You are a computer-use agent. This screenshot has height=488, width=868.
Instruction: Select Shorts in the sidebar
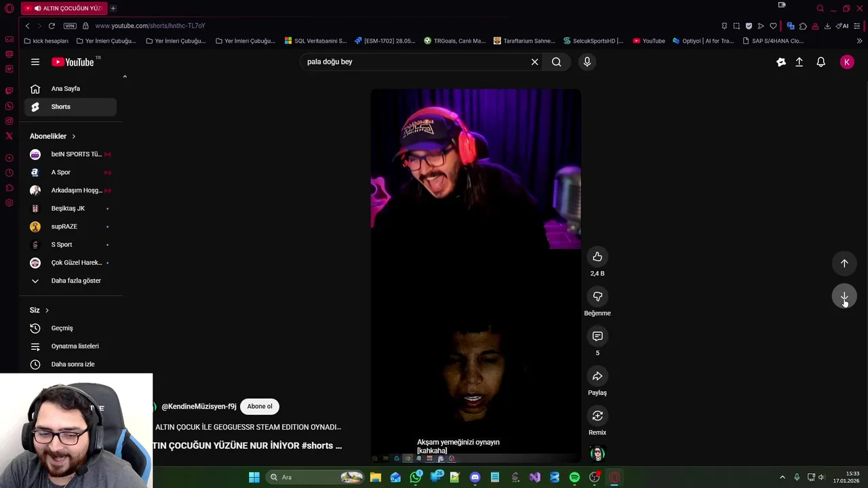(x=71, y=106)
